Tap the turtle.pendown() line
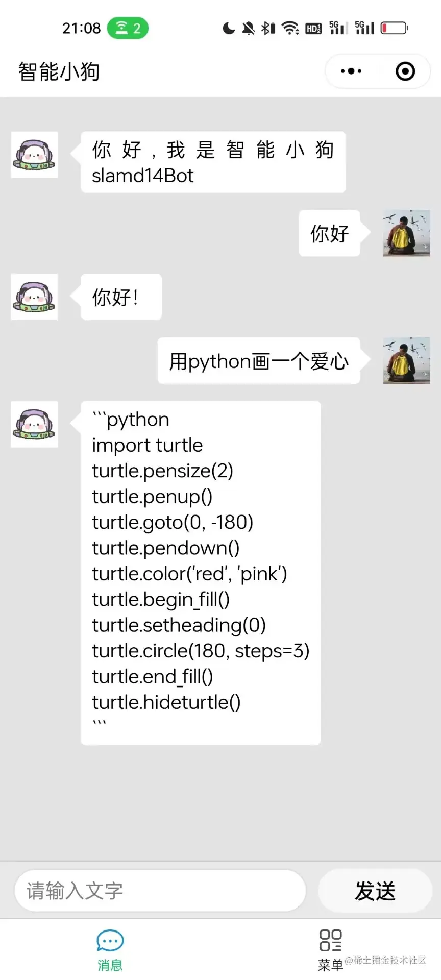 coord(166,548)
